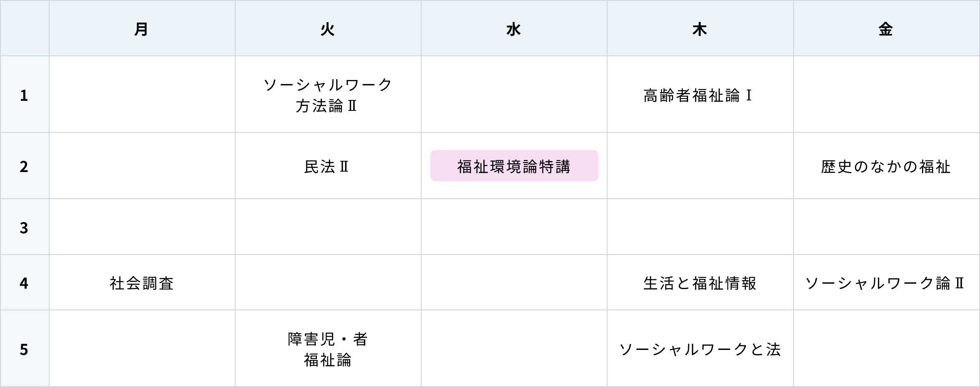Select the highlighted 福祉環境論特講 course
Image resolution: width=980 pixels, height=387 pixels.
514,166
